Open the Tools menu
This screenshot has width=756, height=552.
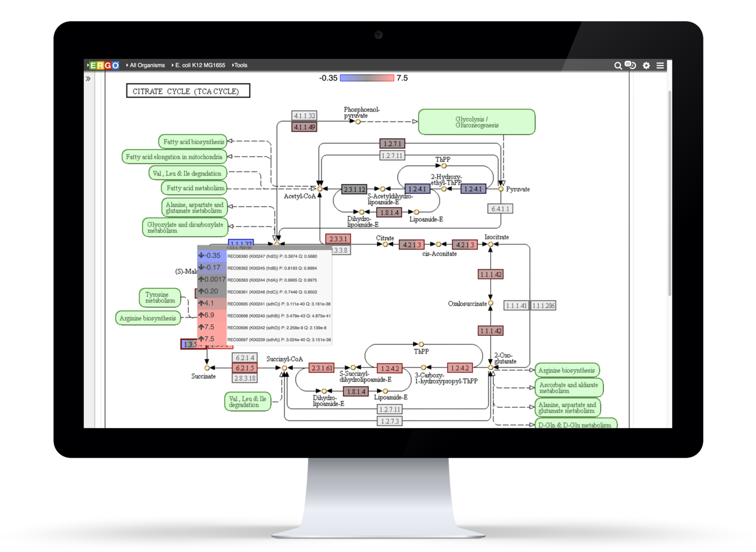[x=240, y=66]
